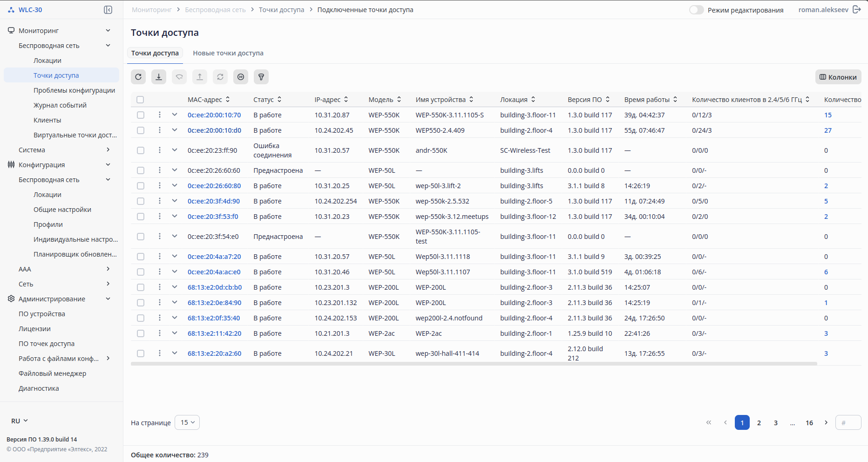Check the wep-550k-2.5.532 row checkbox

[x=141, y=201]
